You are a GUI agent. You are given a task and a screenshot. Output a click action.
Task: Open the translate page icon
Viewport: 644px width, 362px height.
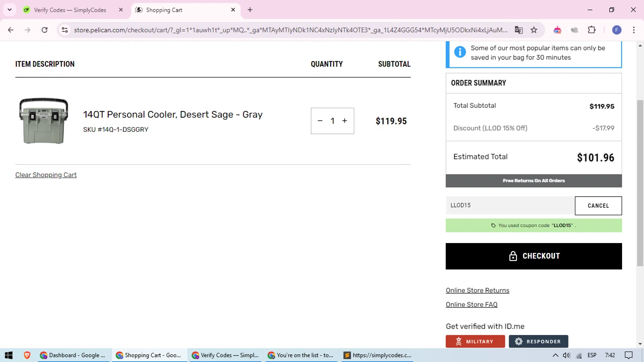[x=519, y=30]
